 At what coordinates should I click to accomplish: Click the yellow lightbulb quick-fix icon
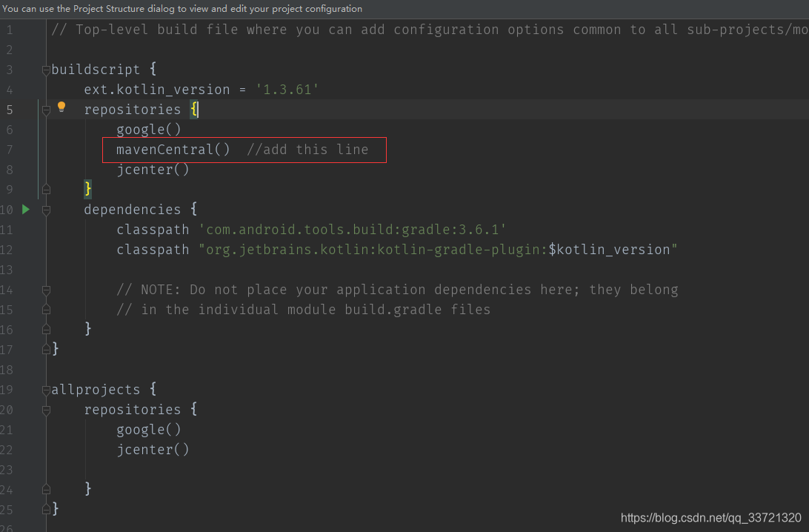click(x=61, y=107)
